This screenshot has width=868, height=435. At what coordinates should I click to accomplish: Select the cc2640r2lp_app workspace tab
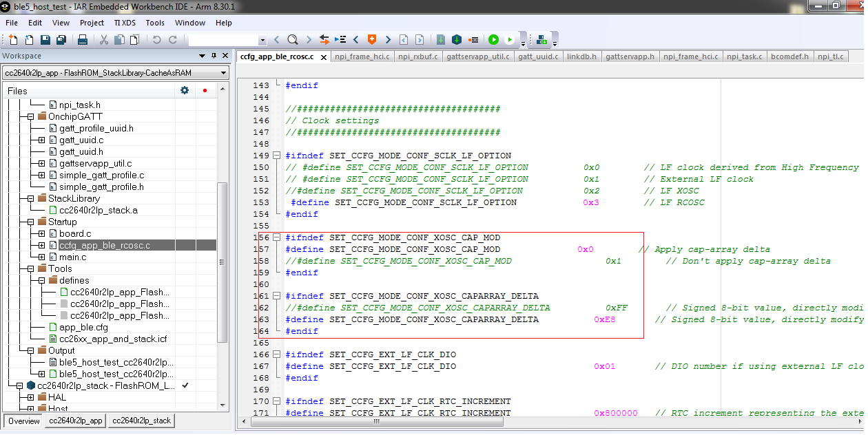click(76, 421)
